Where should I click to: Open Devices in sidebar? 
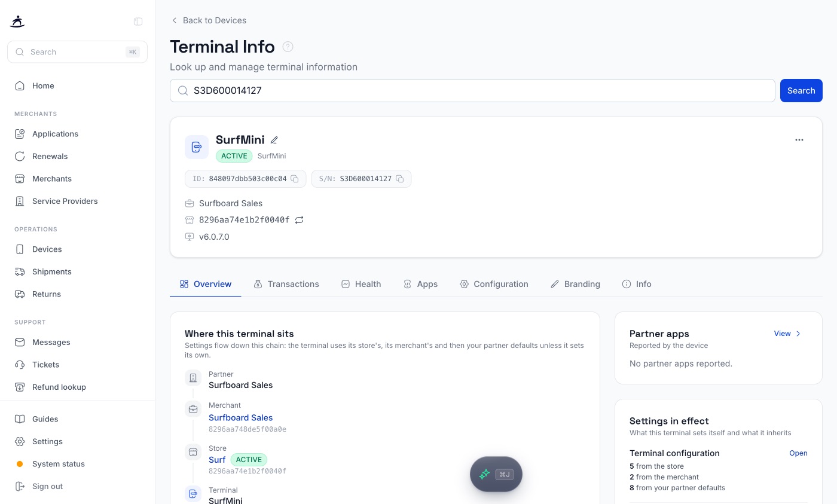(x=77, y=249)
